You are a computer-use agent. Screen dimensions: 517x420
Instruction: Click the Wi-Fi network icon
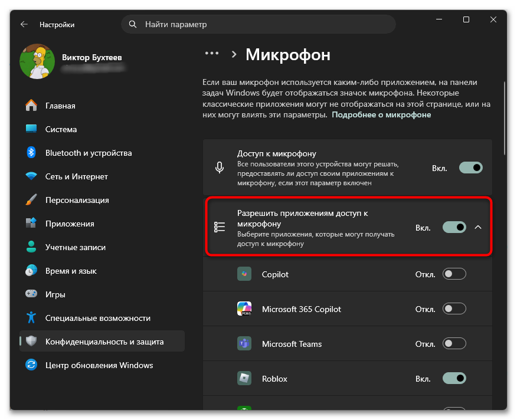click(31, 176)
